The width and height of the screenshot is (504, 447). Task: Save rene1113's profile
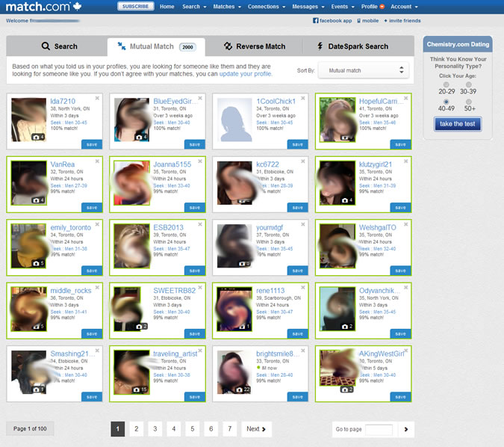coord(297,333)
